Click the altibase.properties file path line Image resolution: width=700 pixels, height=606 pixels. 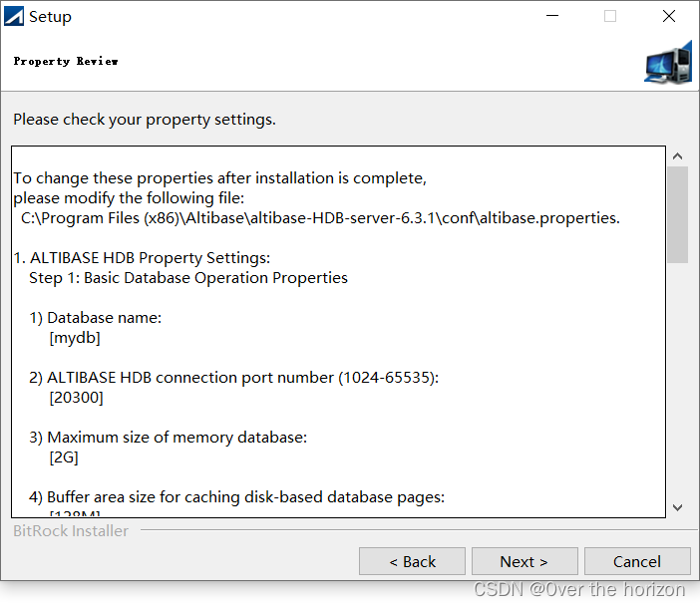click(320, 218)
